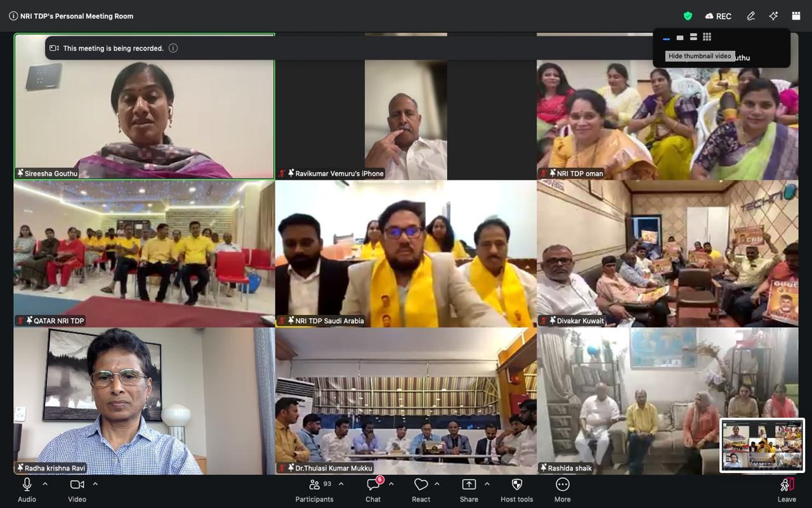Toggle the camera Video button

77,490
